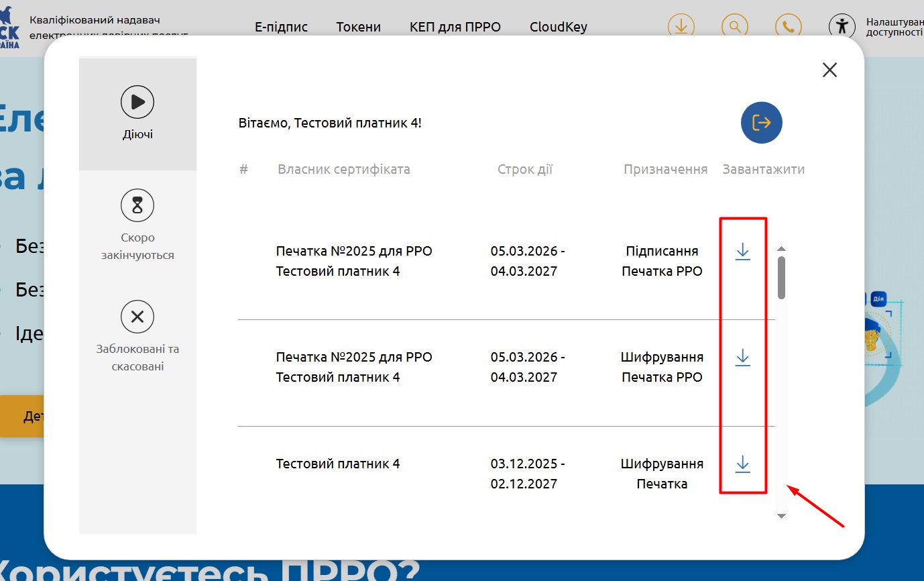Click the play icon above Діючі
This screenshot has height=581, width=924.
tap(137, 102)
